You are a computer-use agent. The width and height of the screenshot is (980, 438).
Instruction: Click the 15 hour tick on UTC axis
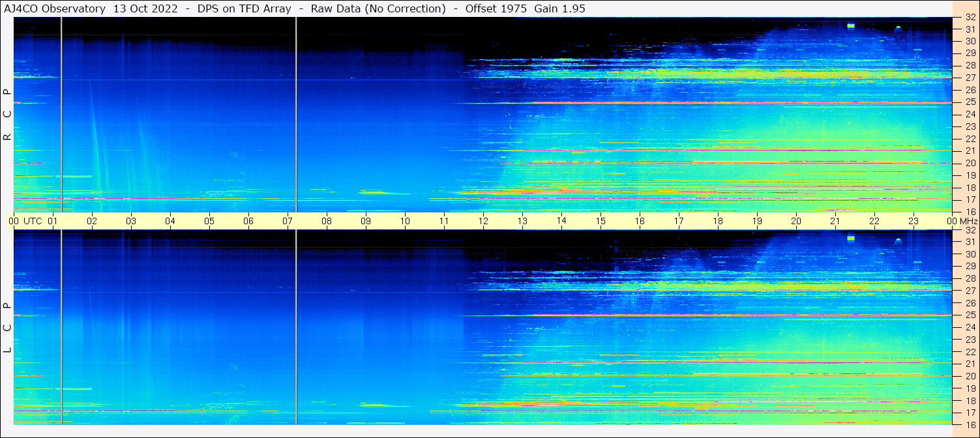(x=601, y=221)
